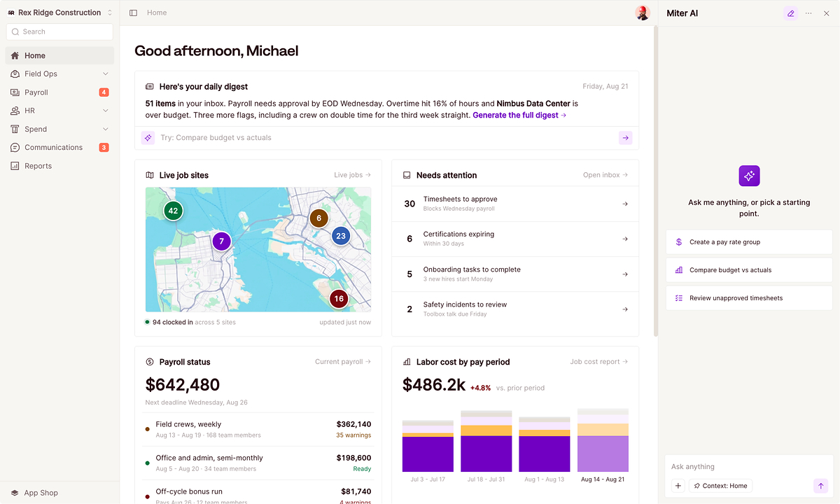Open arrow for Timesheets to approve
Screen dimensions: 840x504
[x=625, y=204]
